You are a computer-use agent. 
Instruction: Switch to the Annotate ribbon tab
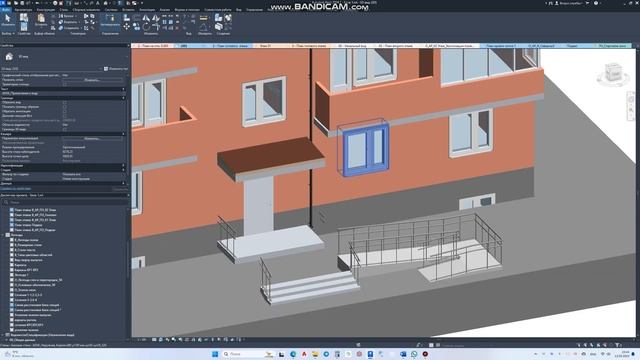[147, 9]
